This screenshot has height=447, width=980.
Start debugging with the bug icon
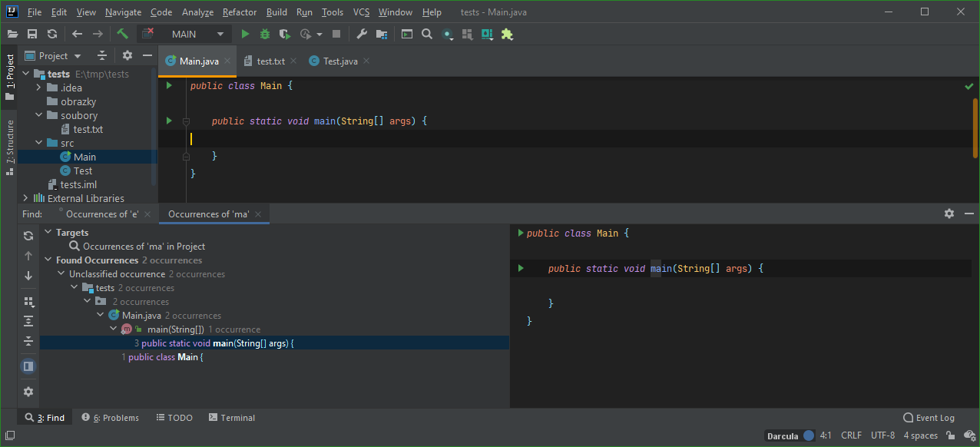coord(264,34)
